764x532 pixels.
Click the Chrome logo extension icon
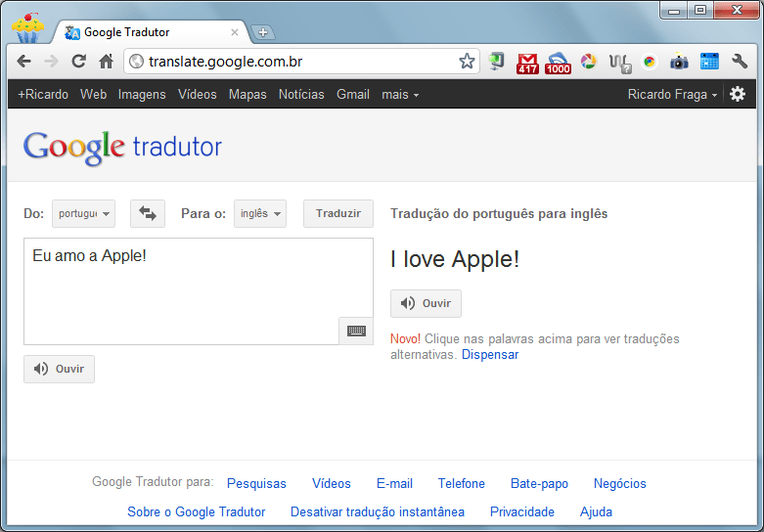pyautogui.click(x=650, y=62)
